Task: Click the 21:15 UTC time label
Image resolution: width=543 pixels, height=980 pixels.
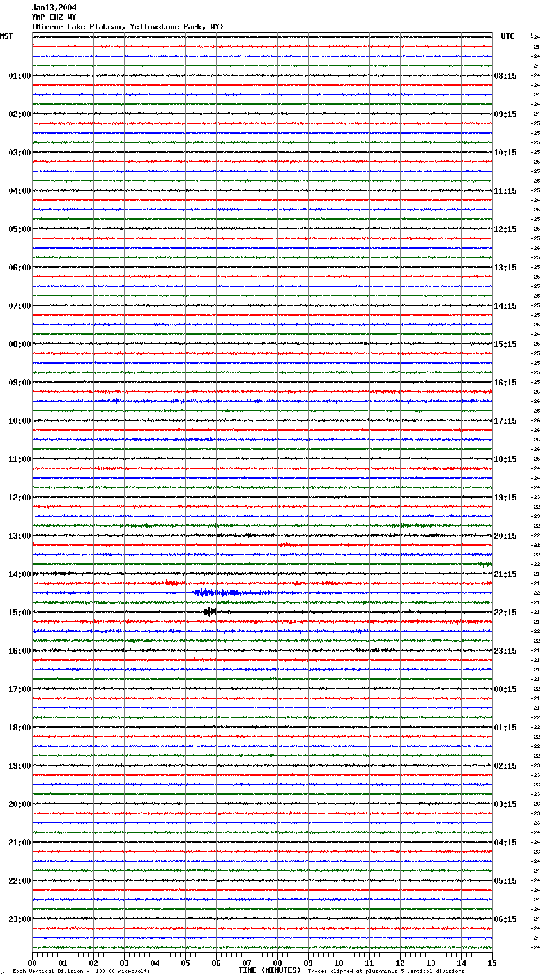Action: [505, 574]
